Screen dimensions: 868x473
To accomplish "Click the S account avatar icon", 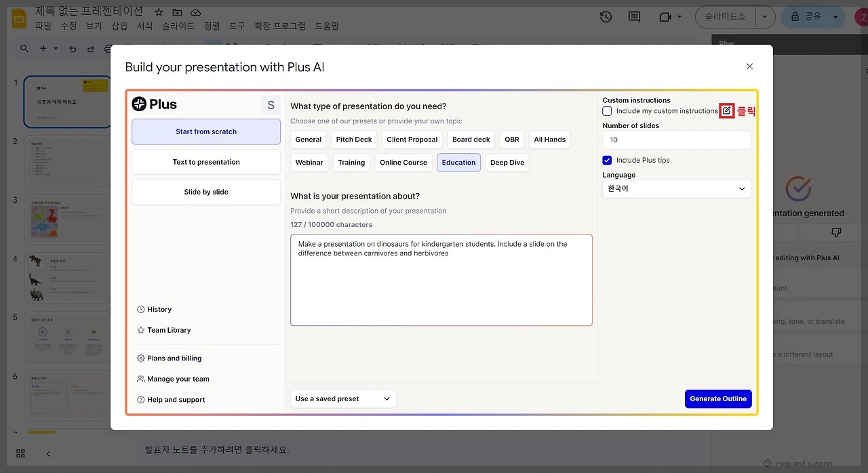I will coord(271,105).
